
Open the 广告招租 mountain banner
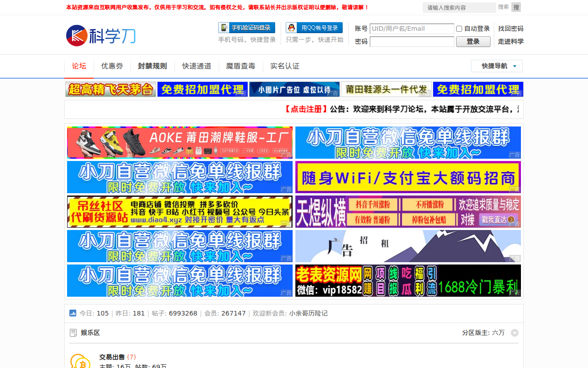[x=408, y=246]
